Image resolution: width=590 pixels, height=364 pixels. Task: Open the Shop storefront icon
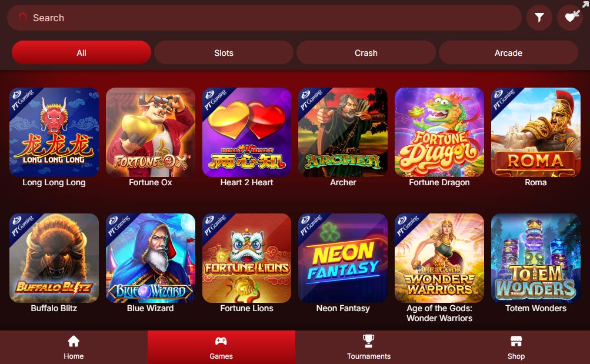coord(516,342)
